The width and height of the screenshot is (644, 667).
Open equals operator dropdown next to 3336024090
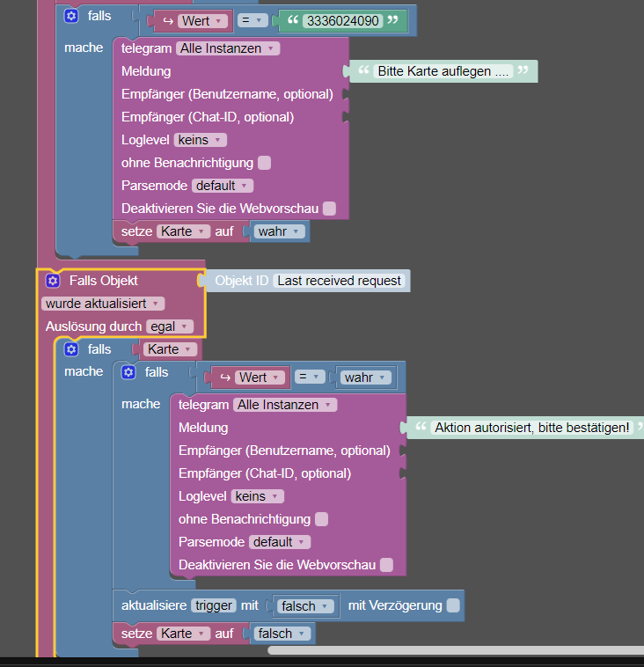pyautogui.click(x=252, y=20)
